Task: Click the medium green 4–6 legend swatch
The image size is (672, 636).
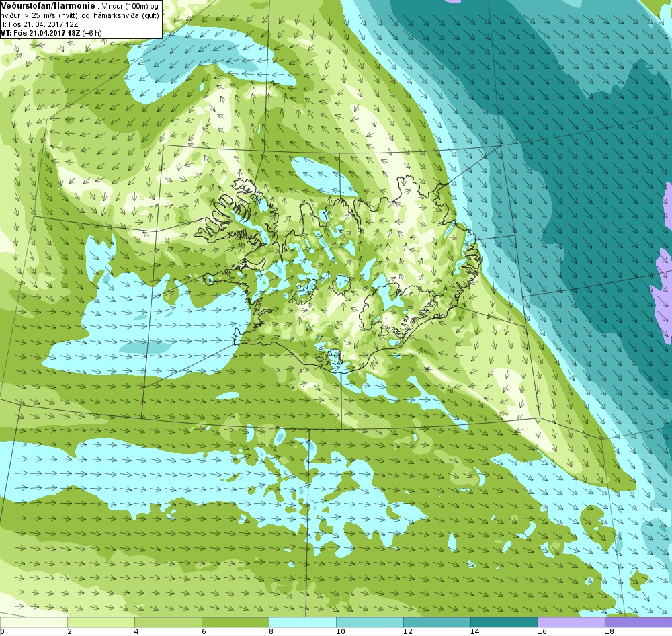Action: [169, 622]
